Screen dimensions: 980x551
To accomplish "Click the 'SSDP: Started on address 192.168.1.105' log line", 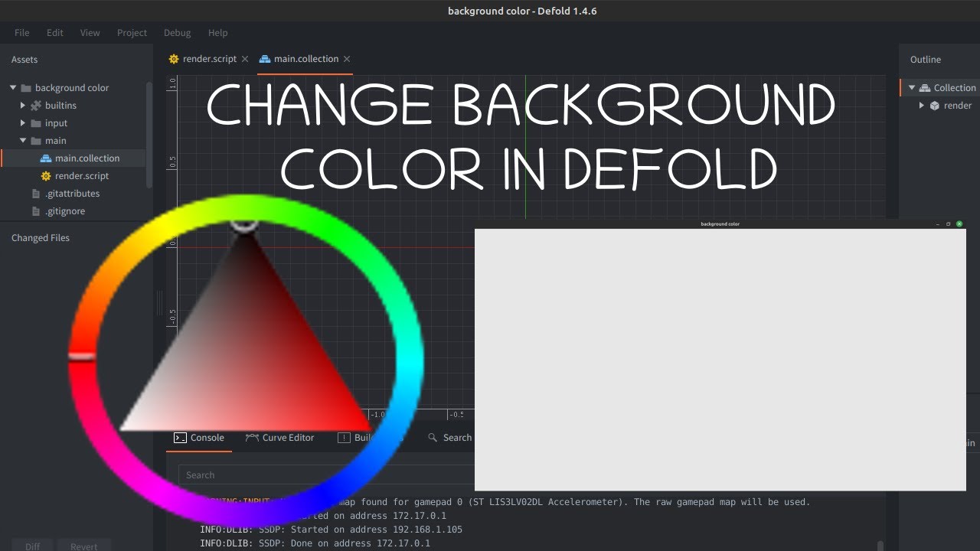I will 331,530.
